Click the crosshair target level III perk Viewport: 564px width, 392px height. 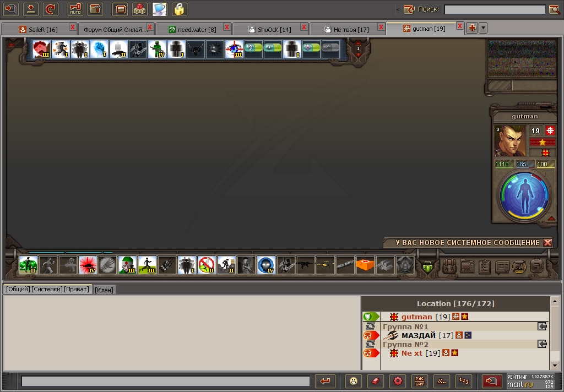(234, 49)
